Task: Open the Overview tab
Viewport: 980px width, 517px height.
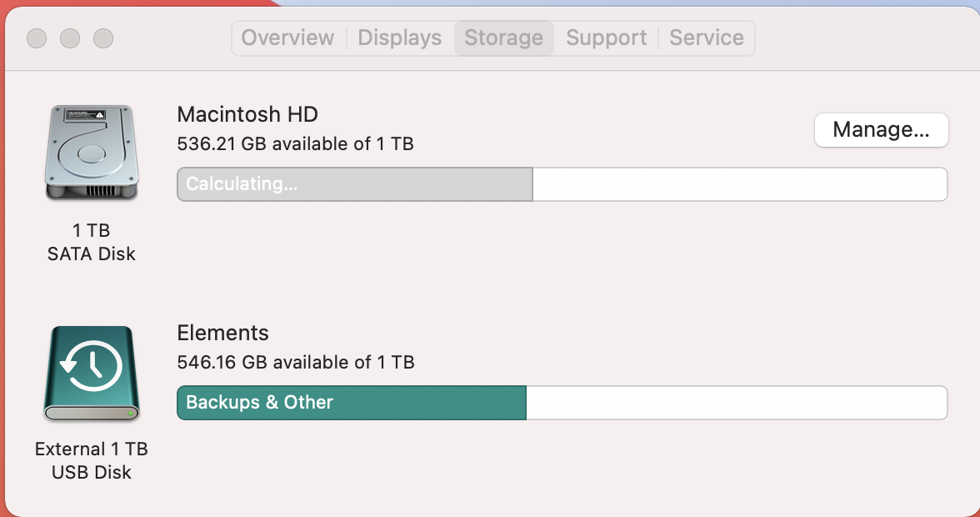Action: [287, 38]
